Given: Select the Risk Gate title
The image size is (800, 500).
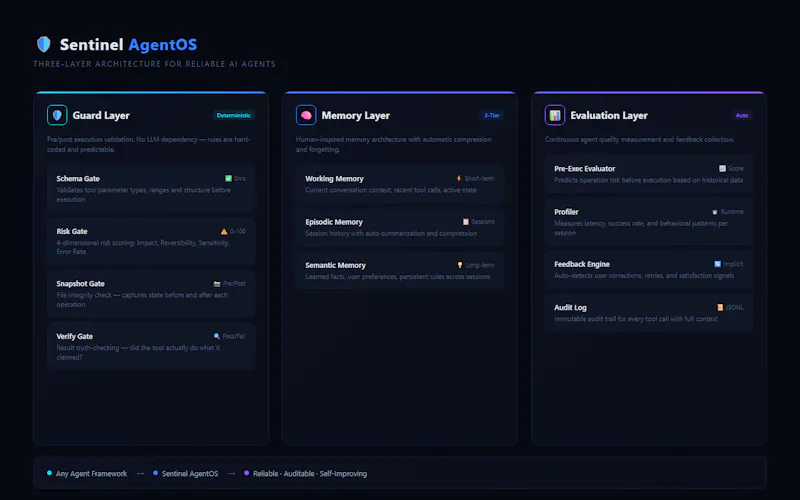Looking at the screenshot, I should pyautogui.click(x=72, y=231).
